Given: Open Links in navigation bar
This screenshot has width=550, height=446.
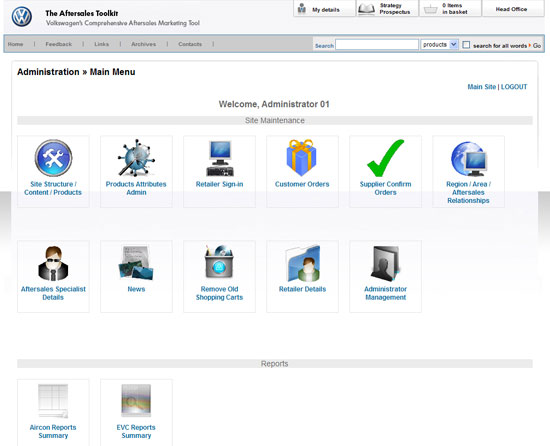Looking at the screenshot, I should pyautogui.click(x=101, y=44).
